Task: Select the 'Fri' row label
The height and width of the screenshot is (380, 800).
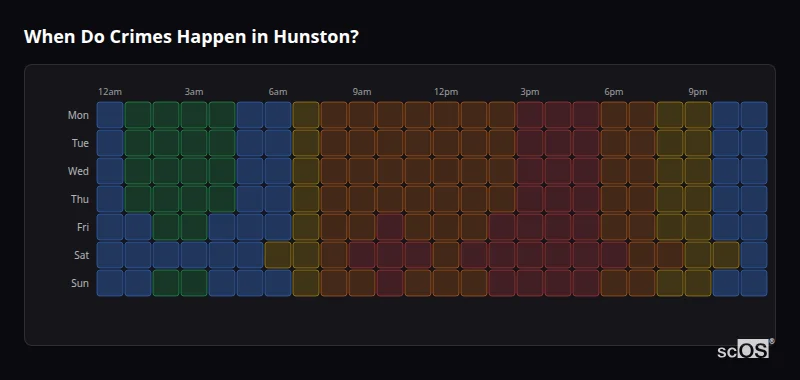Action: click(83, 227)
